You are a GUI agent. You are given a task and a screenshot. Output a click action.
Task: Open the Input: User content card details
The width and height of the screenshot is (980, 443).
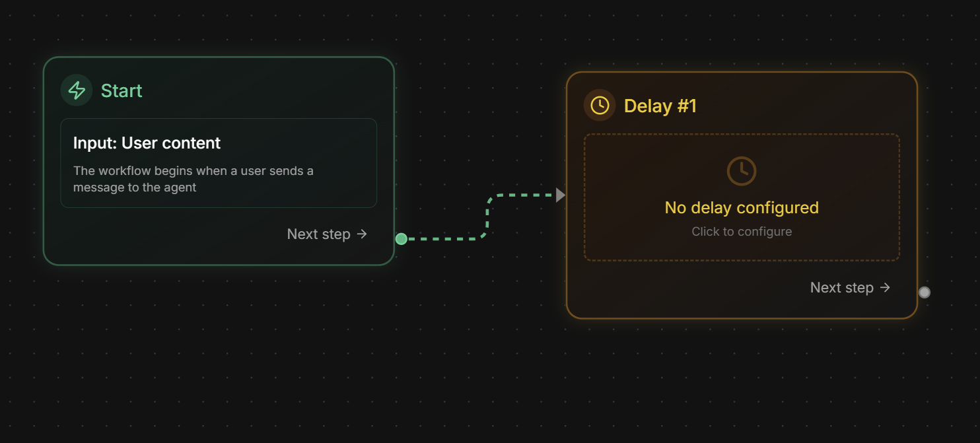(x=219, y=162)
